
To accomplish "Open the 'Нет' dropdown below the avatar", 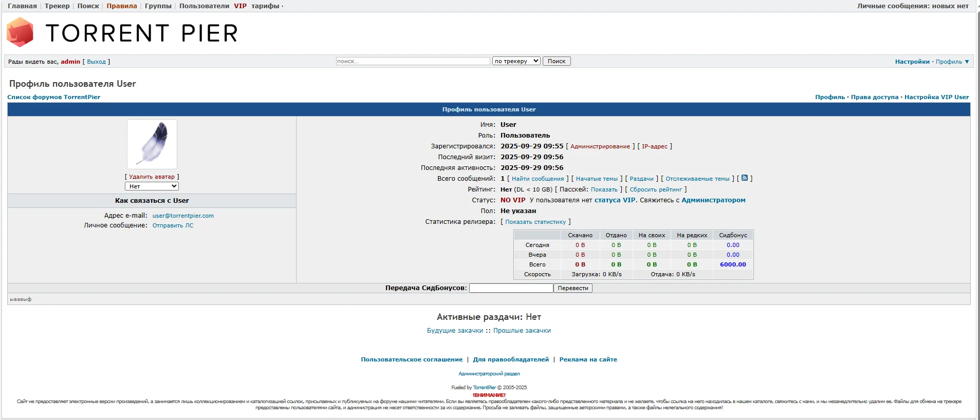I will coord(152,186).
